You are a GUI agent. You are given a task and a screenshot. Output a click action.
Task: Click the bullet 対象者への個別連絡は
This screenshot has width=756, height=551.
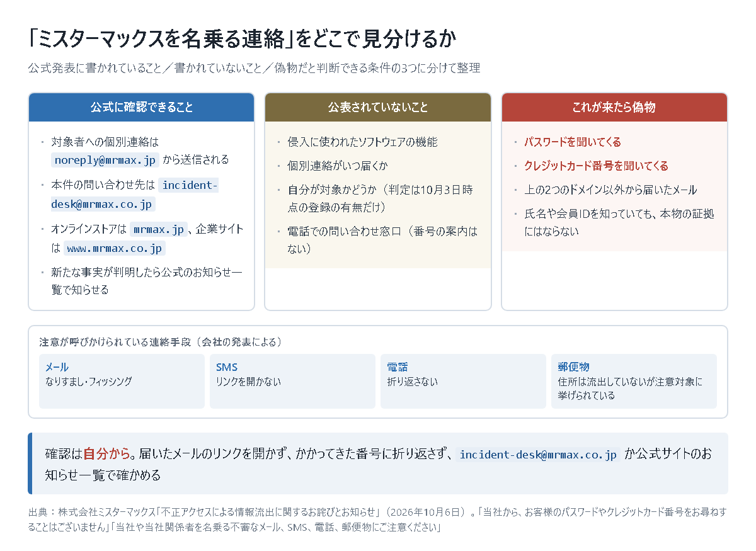140,151
